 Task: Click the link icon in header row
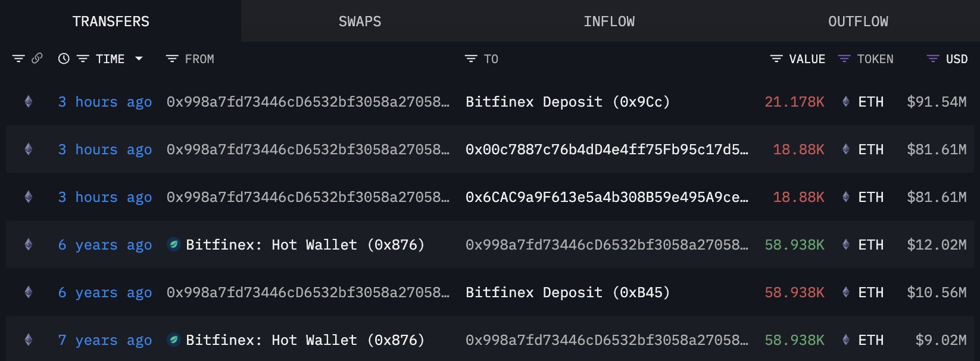[37, 58]
